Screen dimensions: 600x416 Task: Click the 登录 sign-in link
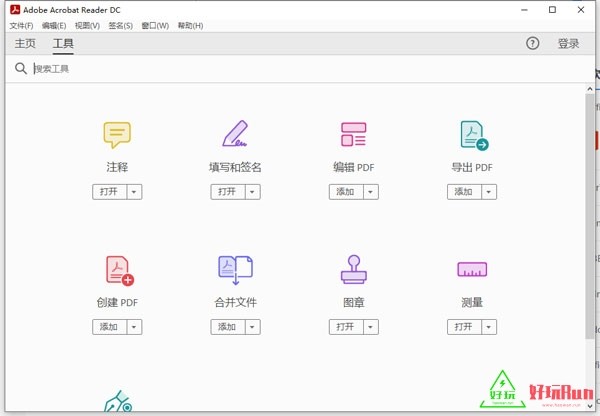(x=568, y=43)
